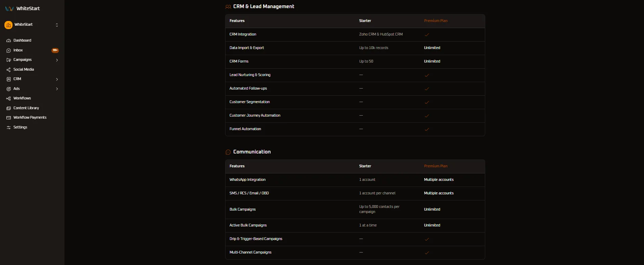Click the Campaigns sidebar icon
644x265 pixels.
point(9,60)
